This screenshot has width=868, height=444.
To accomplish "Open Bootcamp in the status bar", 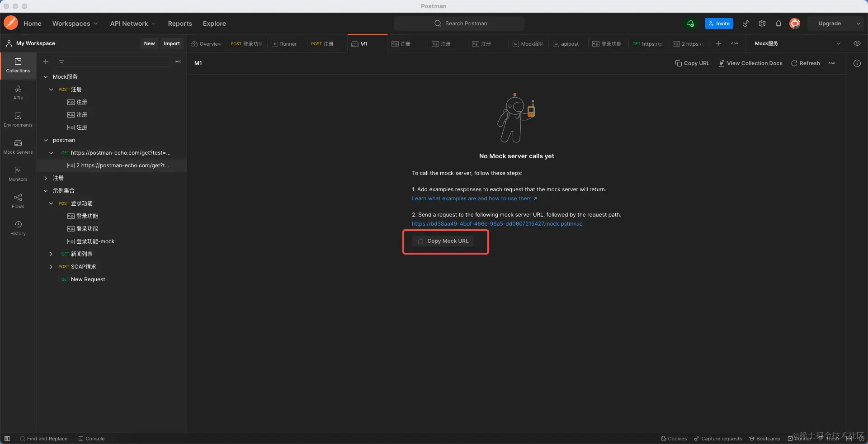I will 764,439.
